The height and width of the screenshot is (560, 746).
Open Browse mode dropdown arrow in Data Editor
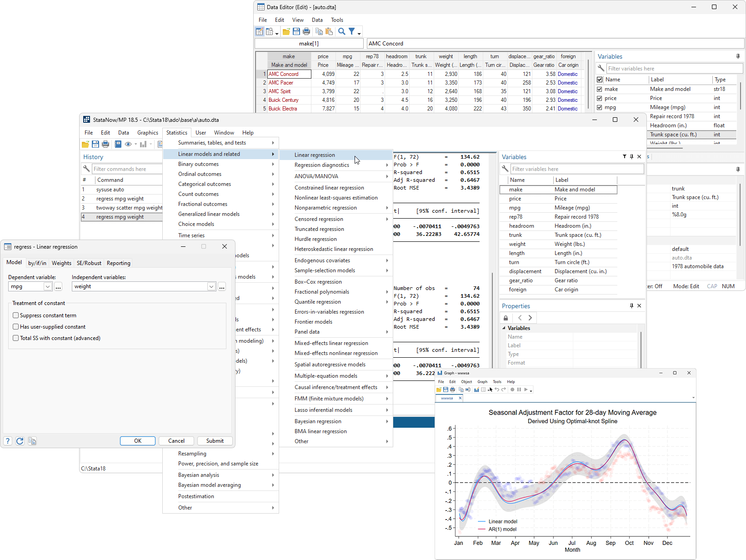[277, 33]
